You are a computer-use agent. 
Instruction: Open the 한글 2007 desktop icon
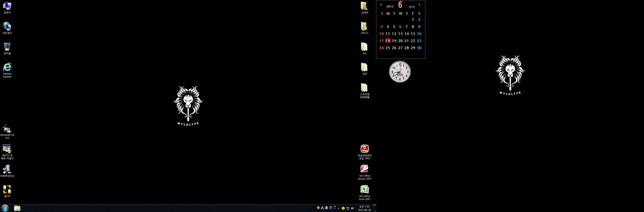pyautogui.click(x=364, y=149)
